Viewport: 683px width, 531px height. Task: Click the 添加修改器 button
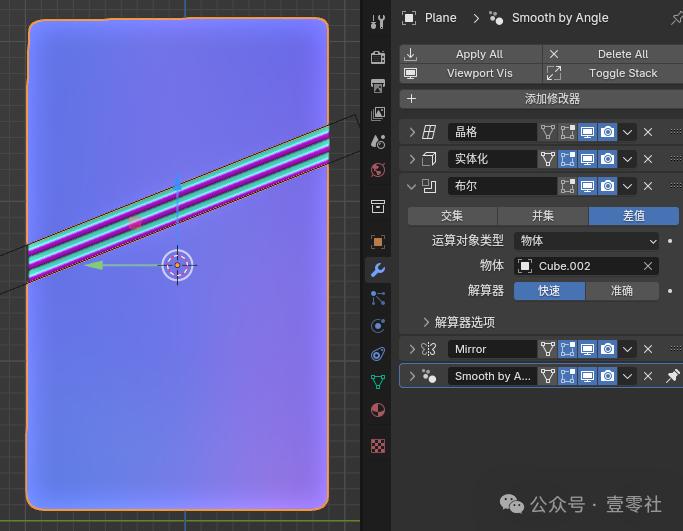(x=542, y=99)
